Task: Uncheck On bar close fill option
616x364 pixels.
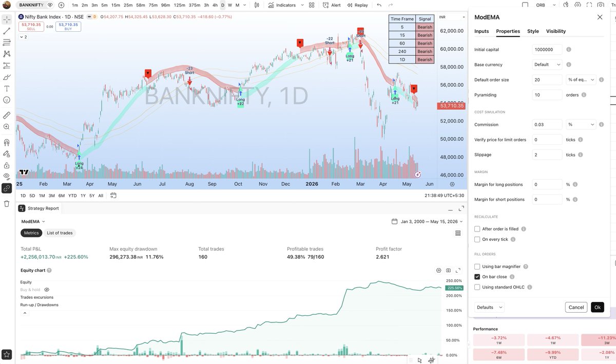Action: [477, 277]
